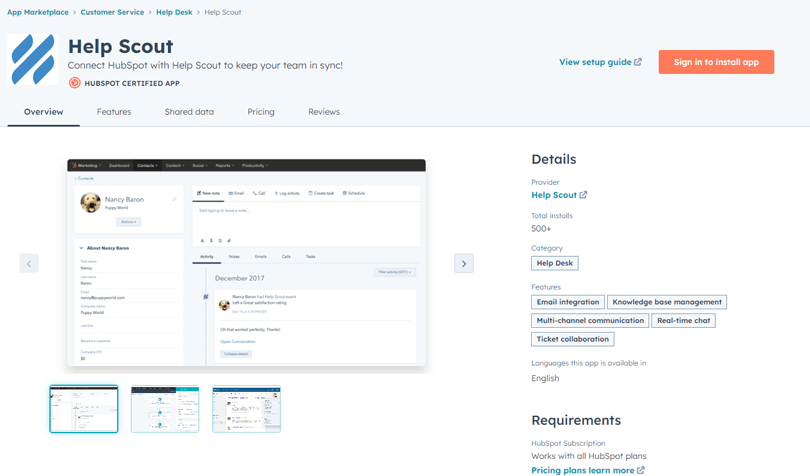
Task: Click the 500+ total installs value
Action: [541, 228]
